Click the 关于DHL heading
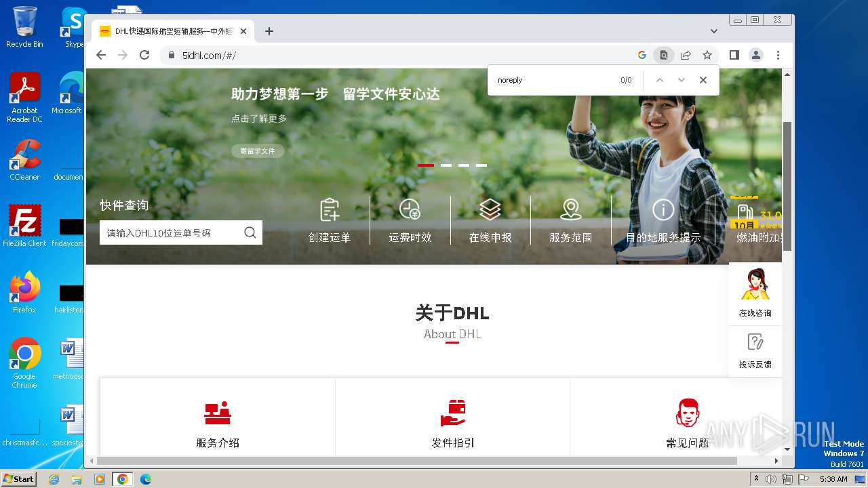The width and height of the screenshot is (868, 488). [452, 313]
